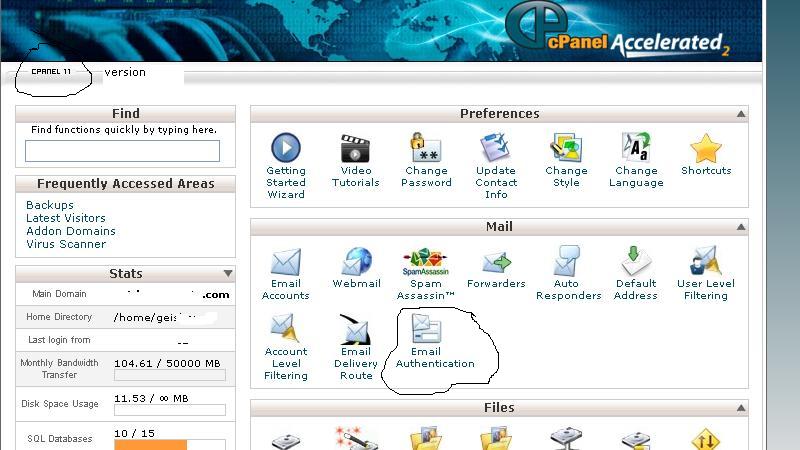Open the Virus Scanner link
This screenshot has height=450, width=800.
pyautogui.click(x=66, y=244)
